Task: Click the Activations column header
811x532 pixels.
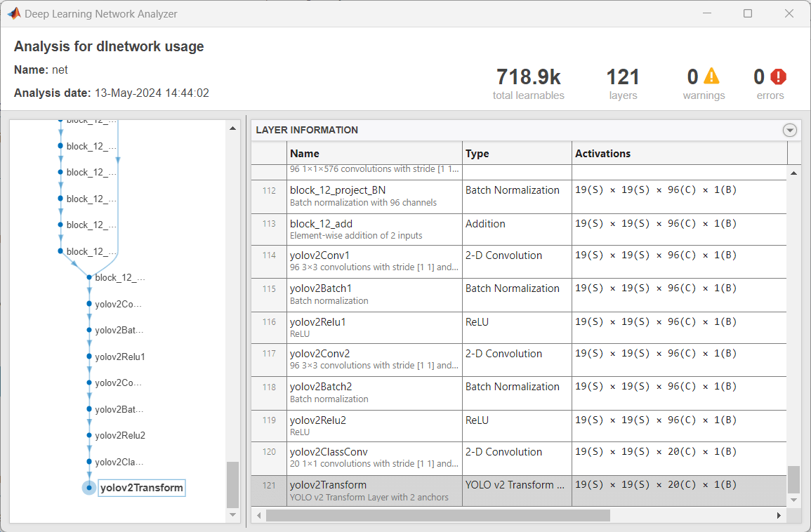Action: (x=679, y=153)
